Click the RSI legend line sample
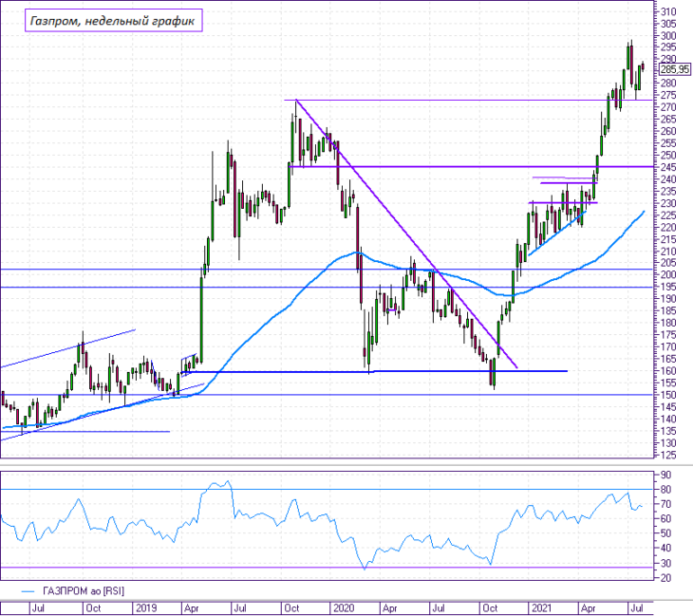 (x=28, y=591)
